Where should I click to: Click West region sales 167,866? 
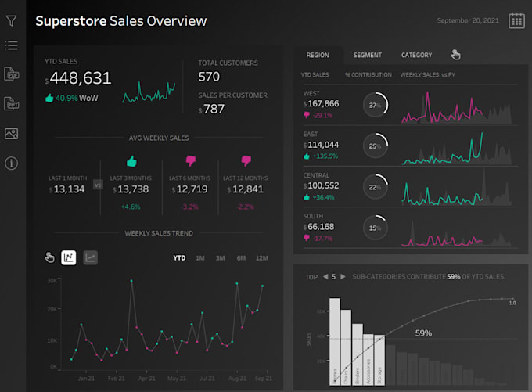coord(323,103)
